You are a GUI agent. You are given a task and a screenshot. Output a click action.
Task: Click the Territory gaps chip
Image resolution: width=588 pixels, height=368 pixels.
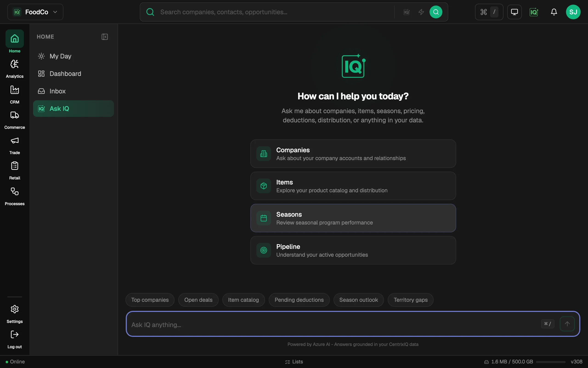411,300
